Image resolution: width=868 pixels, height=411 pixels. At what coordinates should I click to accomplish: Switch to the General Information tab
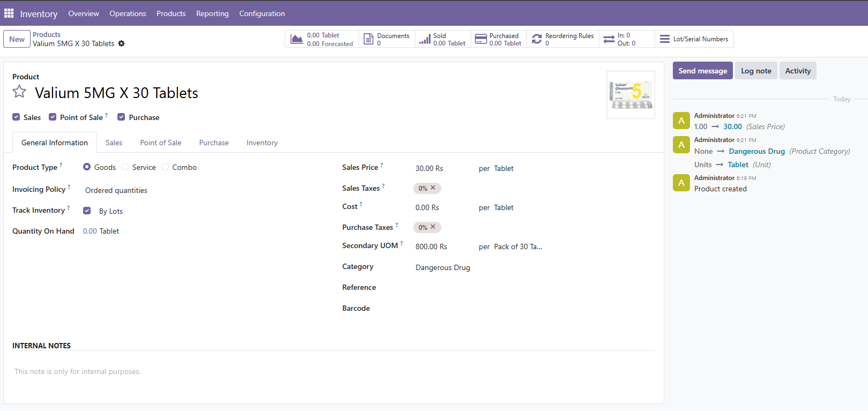55,143
